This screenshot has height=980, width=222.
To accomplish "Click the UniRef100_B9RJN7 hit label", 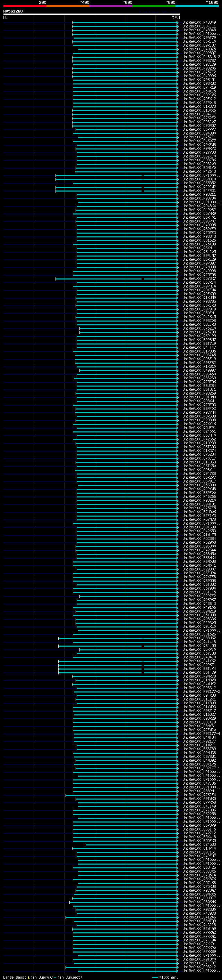I will pos(199,256).
